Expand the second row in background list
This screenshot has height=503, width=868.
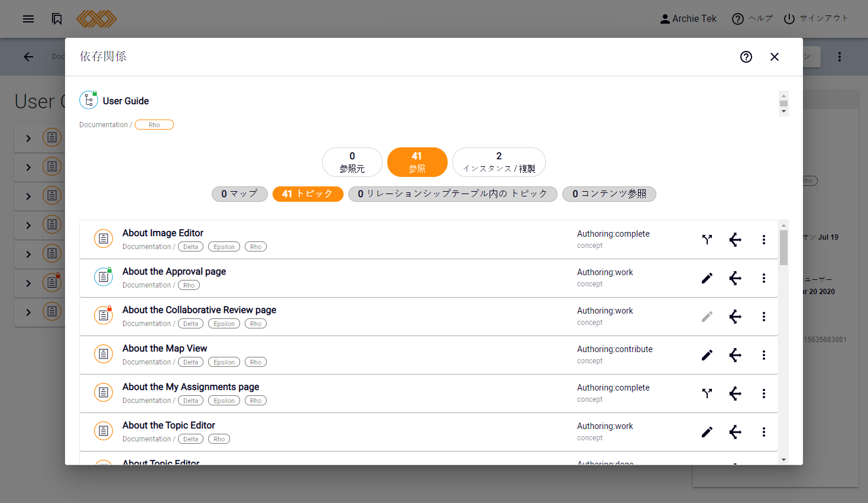coord(28,167)
